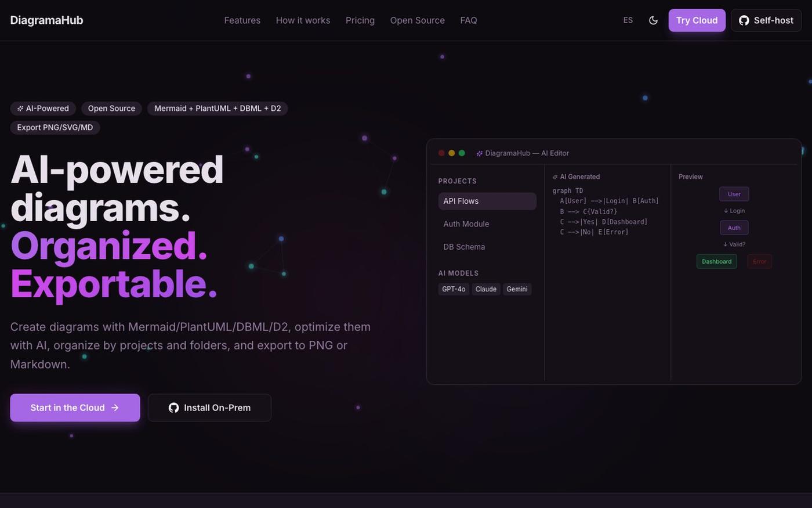812x508 pixels.
Task: Click the 'Login' arrow label in Preview
Action: pos(734,211)
